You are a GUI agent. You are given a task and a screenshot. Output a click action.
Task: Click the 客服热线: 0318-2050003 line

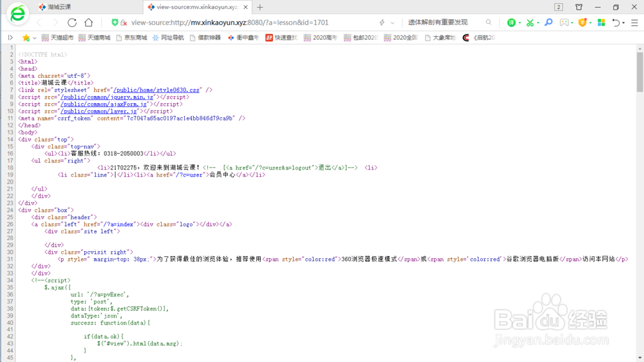[110, 154]
